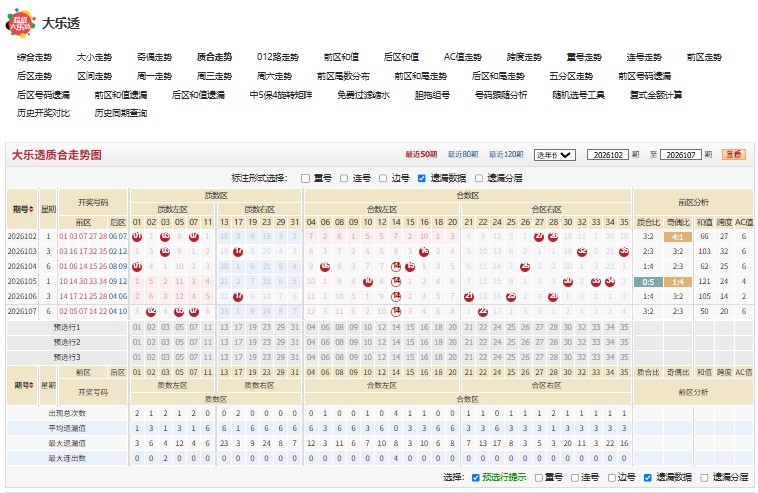Image resolution: width=758 pixels, height=493 pixels.
Task: Enable top 重号 marking checkbox
Action: coord(305,178)
